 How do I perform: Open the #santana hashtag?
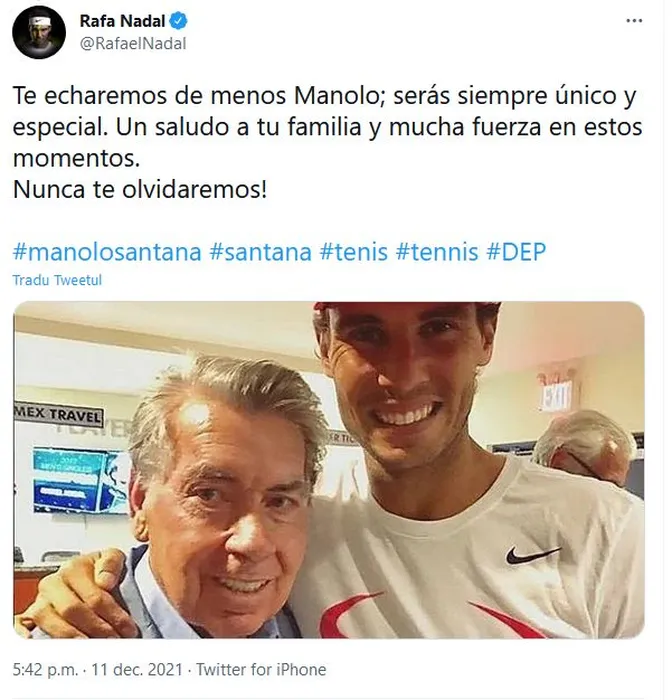(260, 252)
